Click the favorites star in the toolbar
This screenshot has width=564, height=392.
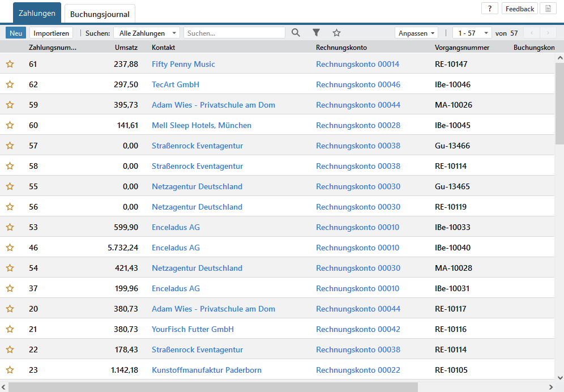point(336,33)
